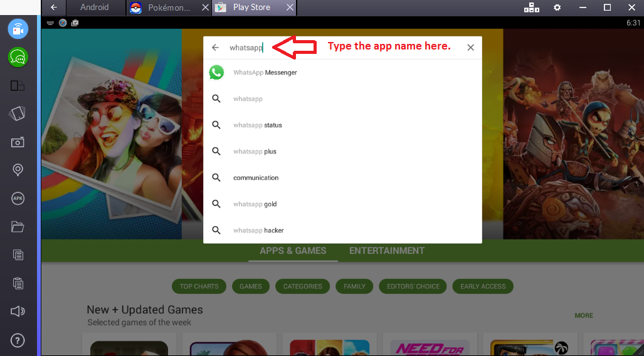Open the settings gear in title bar
The image size is (644, 356).
557,8
